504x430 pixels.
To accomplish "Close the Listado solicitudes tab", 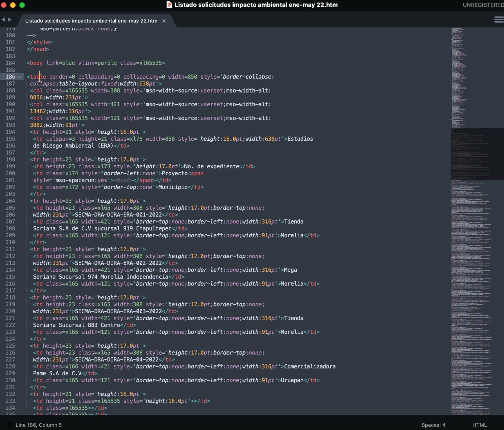I will coord(164,21).
